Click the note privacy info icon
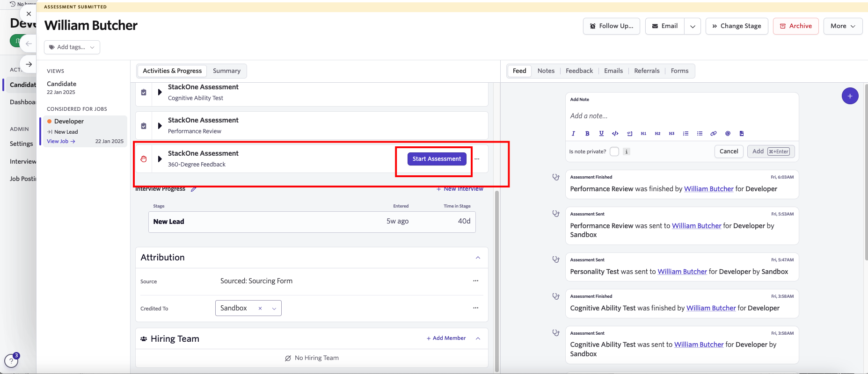The width and height of the screenshot is (868, 374). pyautogui.click(x=627, y=151)
